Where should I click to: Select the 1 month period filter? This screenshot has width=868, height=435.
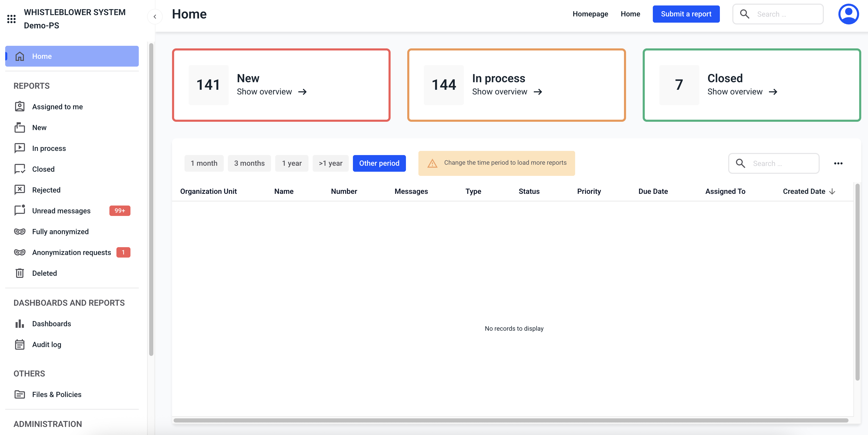pos(204,164)
